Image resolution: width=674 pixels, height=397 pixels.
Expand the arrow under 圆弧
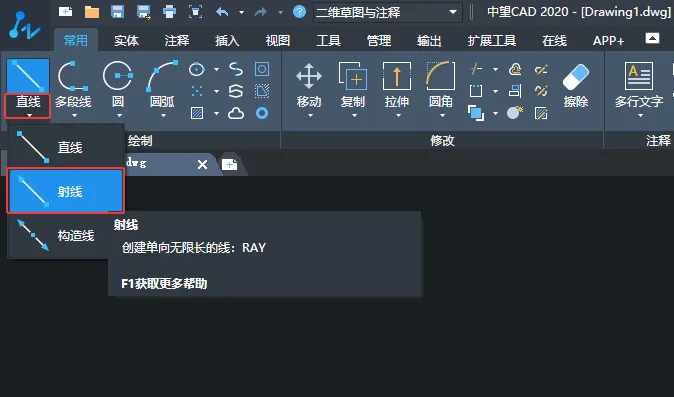tap(163, 116)
